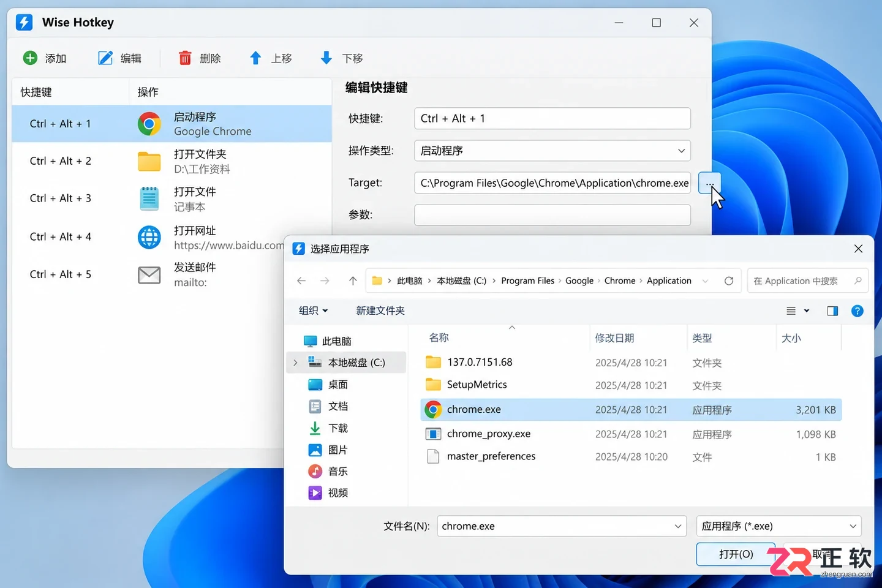Open the 文件名 combo box dropdown
The width and height of the screenshot is (882, 588).
pyautogui.click(x=678, y=526)
